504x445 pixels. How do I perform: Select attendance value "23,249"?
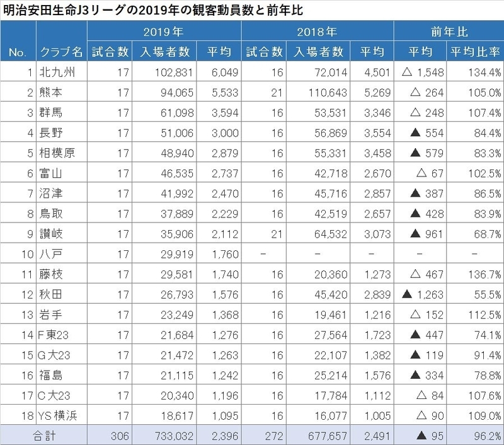pyautogui.click(x=177, y=315)
